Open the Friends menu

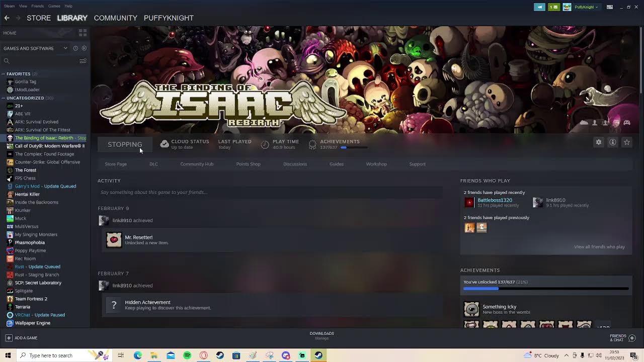[37, 6]
